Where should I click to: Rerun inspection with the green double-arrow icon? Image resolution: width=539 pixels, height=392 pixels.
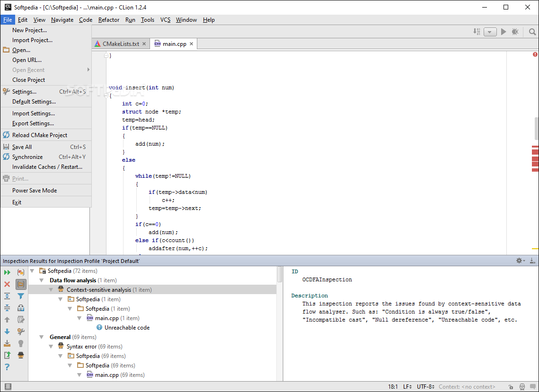[x=7, y=272]
